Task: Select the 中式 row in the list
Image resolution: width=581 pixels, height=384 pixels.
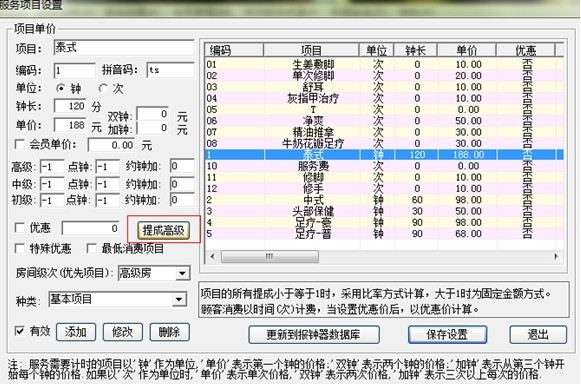Action: point(384,200)
